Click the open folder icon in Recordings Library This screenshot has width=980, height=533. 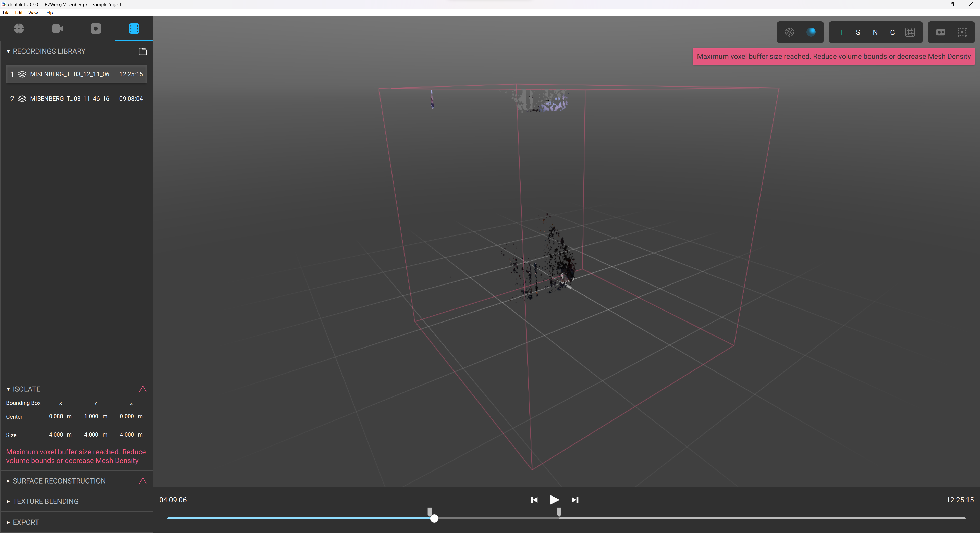click(143, 51)
